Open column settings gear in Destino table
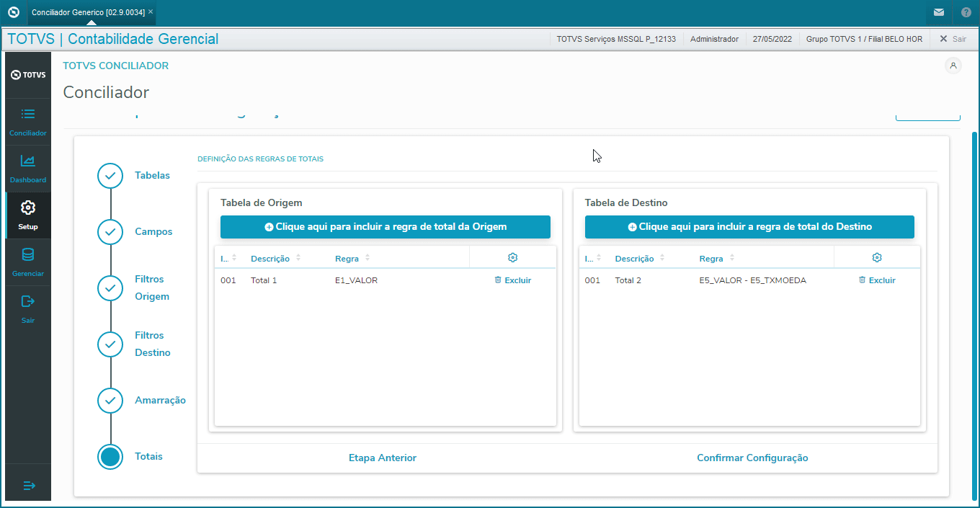Screen dimensions: 980x508 (x=877, y=258)
